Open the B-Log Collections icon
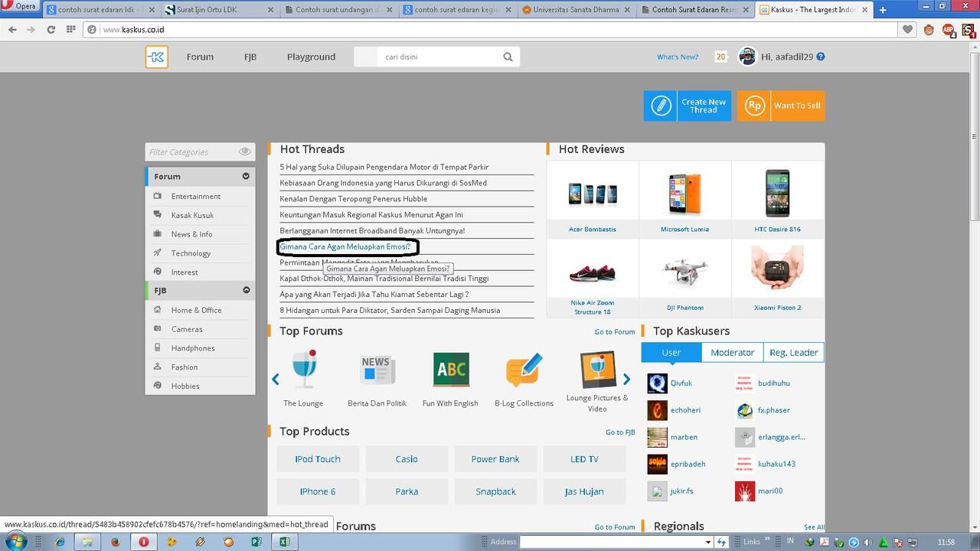 (524, 370)
